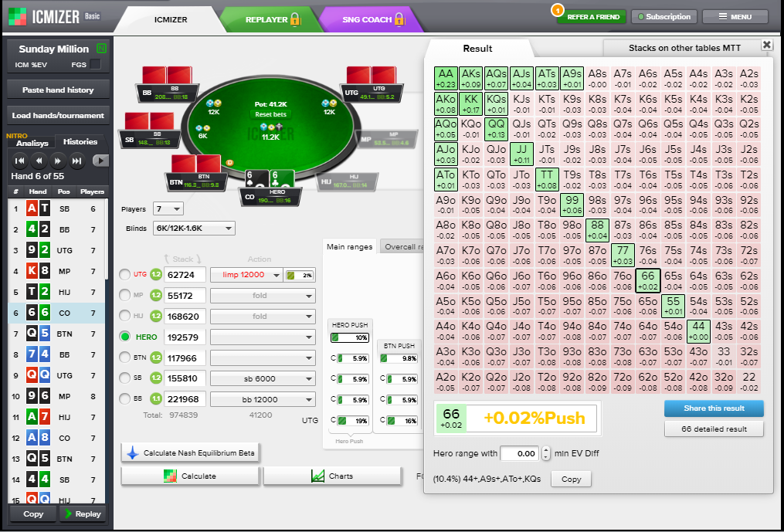This screenshot has height=532, width=784.
Task: Click the AKs cell in result grid
Action: (471, 78)
